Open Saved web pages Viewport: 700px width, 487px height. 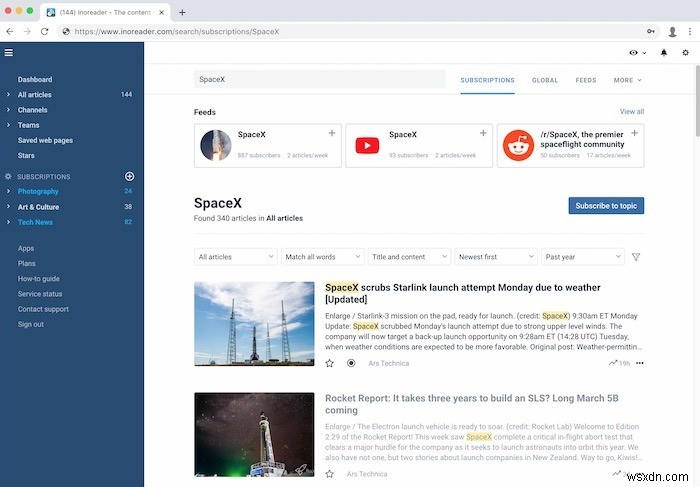[45, 140]
